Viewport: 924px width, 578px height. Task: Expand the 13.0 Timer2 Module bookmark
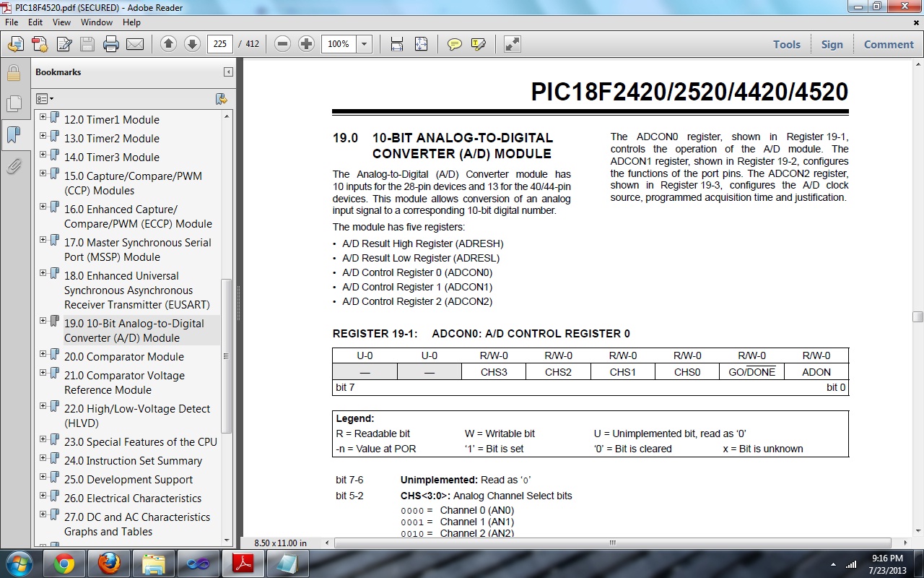point(43,136)
